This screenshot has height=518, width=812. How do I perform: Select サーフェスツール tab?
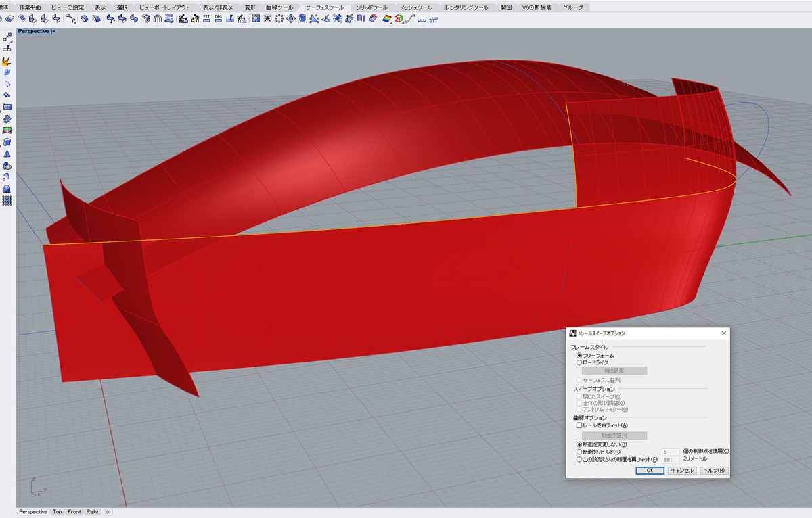tap(325, 7)
